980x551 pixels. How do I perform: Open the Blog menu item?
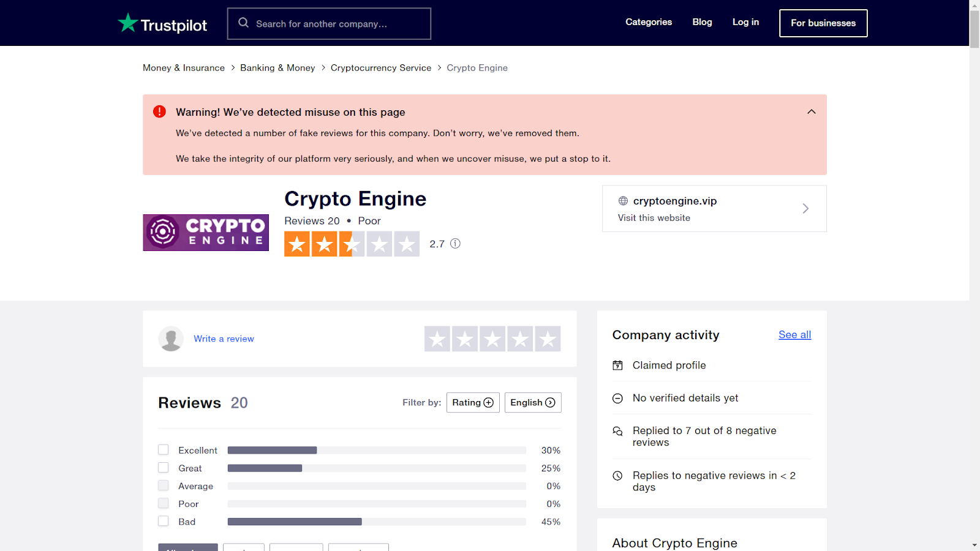(x=702, y=22)
